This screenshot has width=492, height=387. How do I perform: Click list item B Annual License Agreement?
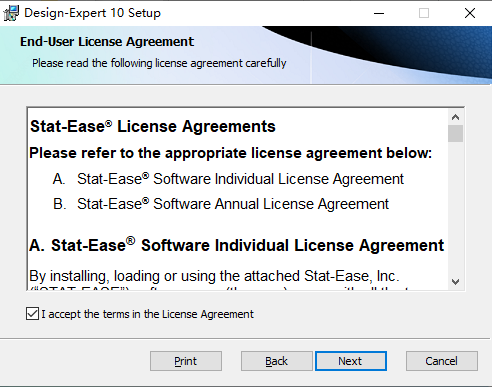point(221,204)
